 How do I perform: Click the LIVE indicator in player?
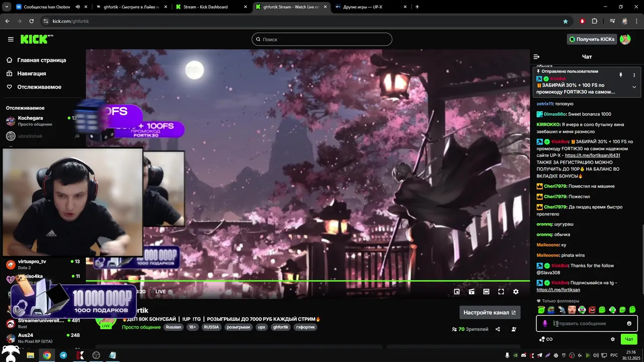160,292
